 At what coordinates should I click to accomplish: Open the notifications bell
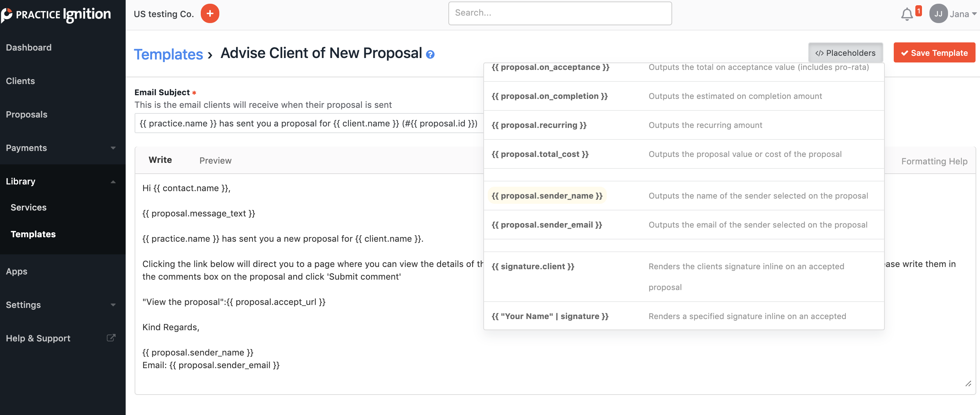point(907,14)
